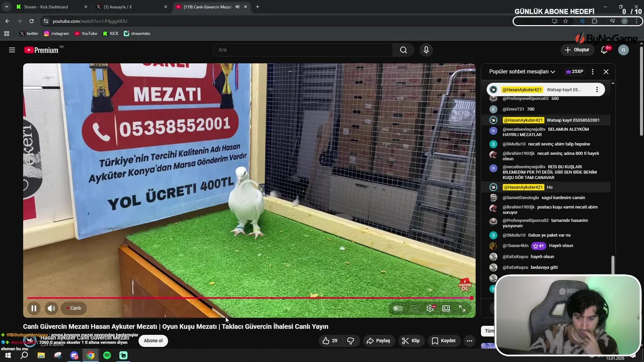Share the video using Paylaş
This screenshot has height=362, width=644.
378,341
